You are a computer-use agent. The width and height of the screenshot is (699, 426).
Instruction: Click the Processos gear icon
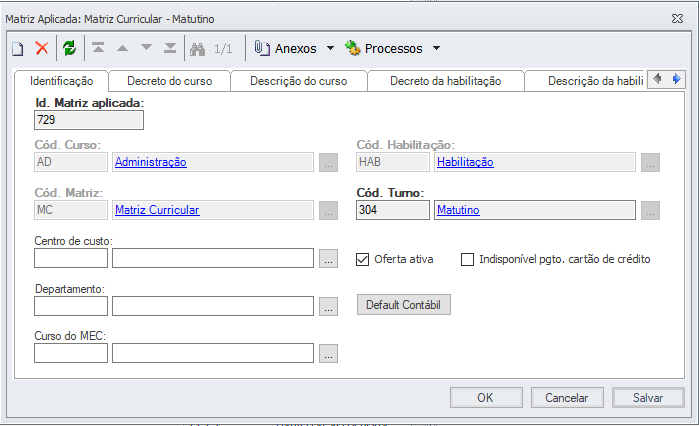tap(352, 48)
